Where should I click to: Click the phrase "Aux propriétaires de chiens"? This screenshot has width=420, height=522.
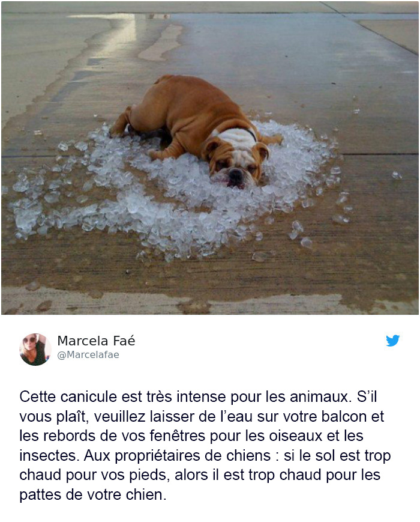pos(177,456)
